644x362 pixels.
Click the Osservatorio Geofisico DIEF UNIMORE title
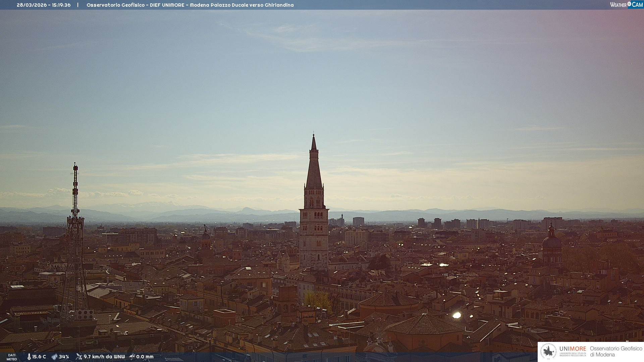pos(190,5)
